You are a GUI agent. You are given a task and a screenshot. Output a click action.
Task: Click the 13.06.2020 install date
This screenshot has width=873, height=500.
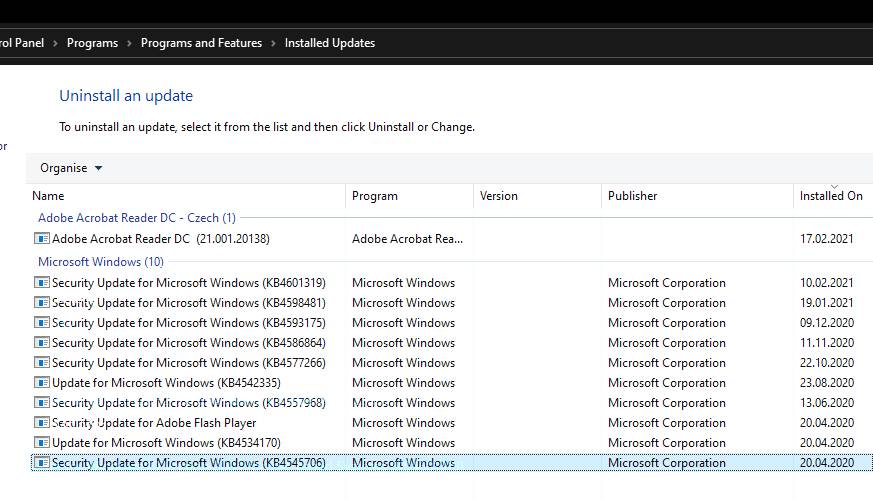coord(827,403)
